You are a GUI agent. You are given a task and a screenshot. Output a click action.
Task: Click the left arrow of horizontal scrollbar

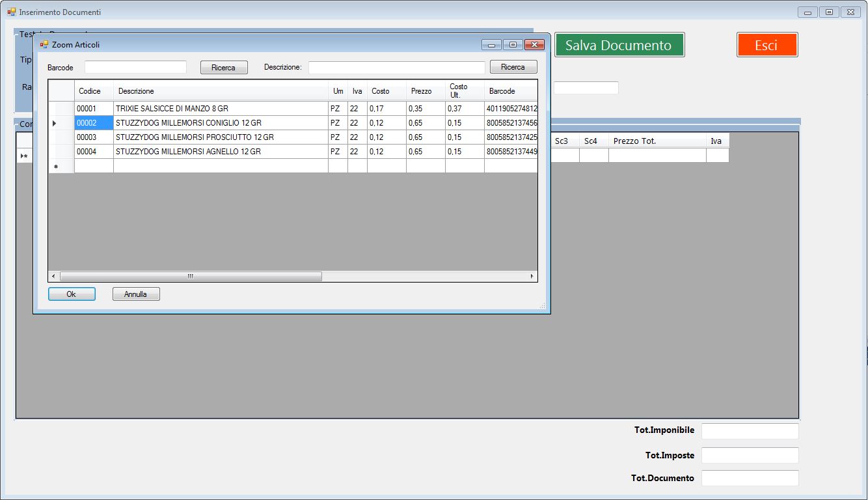[x=53, y=276]
